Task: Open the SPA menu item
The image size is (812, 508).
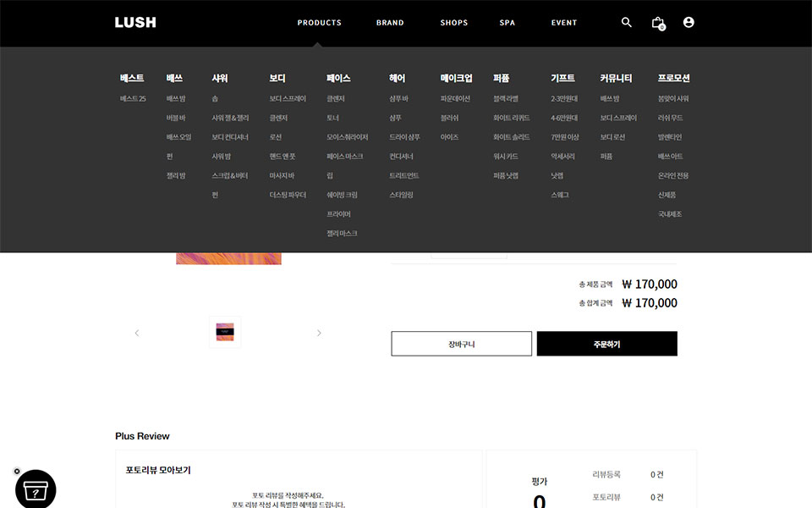Action: pyautogui.click(x=507, y=23)
